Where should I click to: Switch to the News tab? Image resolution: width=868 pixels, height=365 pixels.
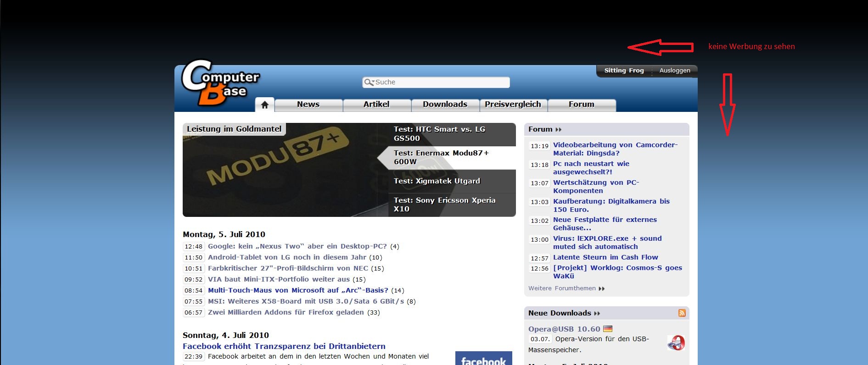point(308,105)
